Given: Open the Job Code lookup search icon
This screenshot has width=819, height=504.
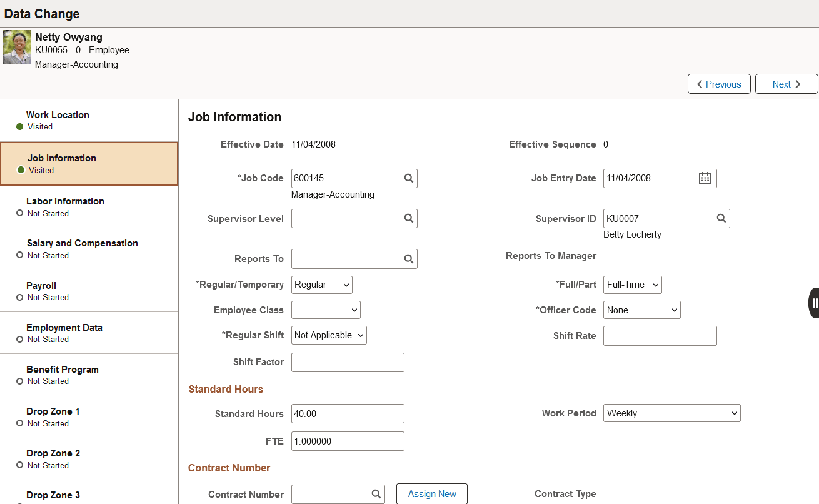Looking at the screenshot, I should [x=408, y=178].
